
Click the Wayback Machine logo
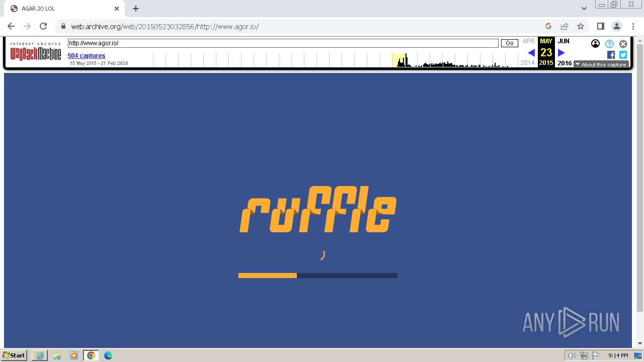pyautogui.click(x=36, y=52)
